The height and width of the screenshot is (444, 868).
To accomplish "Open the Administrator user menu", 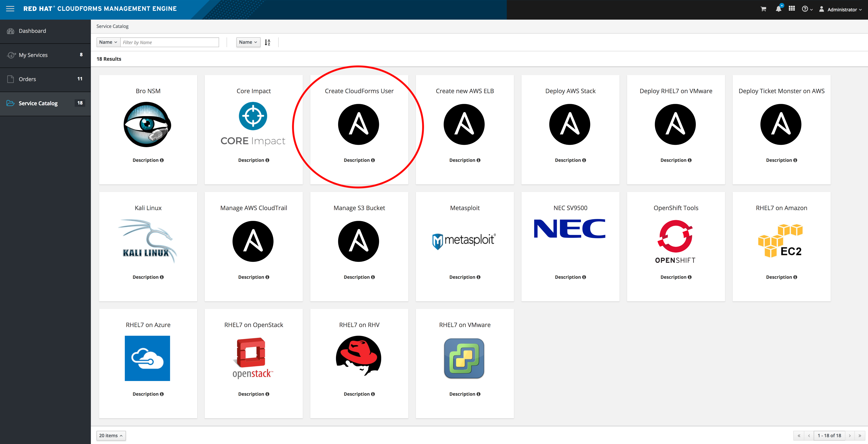I will (x=840, y=9).
